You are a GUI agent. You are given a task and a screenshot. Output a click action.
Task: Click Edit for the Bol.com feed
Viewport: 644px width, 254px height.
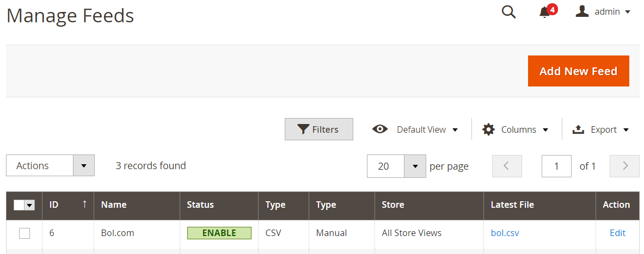pyautogui.click(x=618, y=233)
